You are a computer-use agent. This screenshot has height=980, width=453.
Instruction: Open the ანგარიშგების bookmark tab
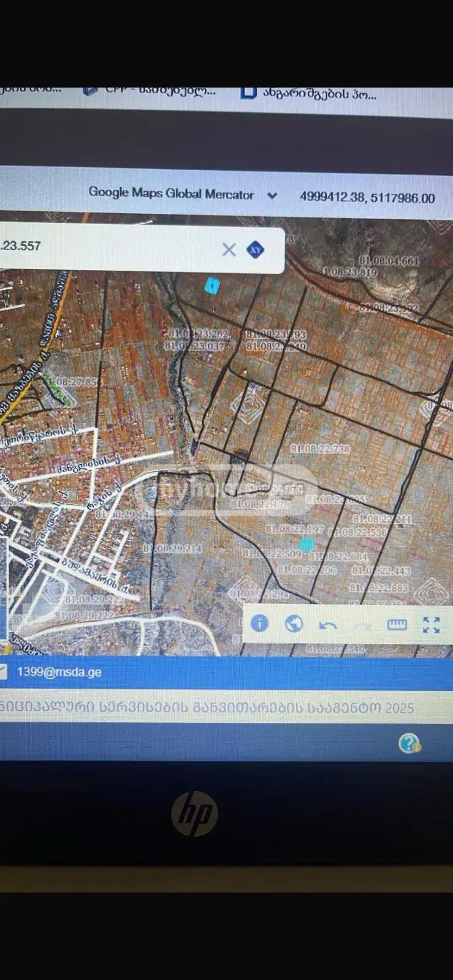pos(310,93)
